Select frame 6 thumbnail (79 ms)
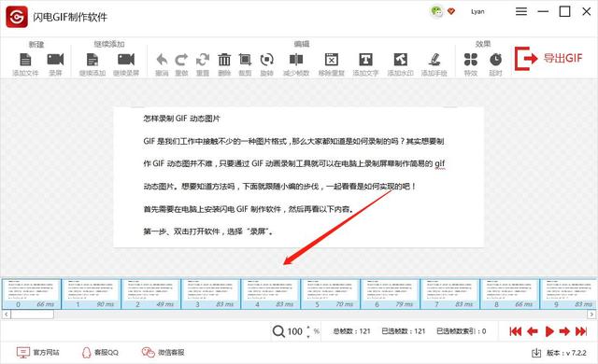Viewport: 598px width, 364px height. click(391, 294)
